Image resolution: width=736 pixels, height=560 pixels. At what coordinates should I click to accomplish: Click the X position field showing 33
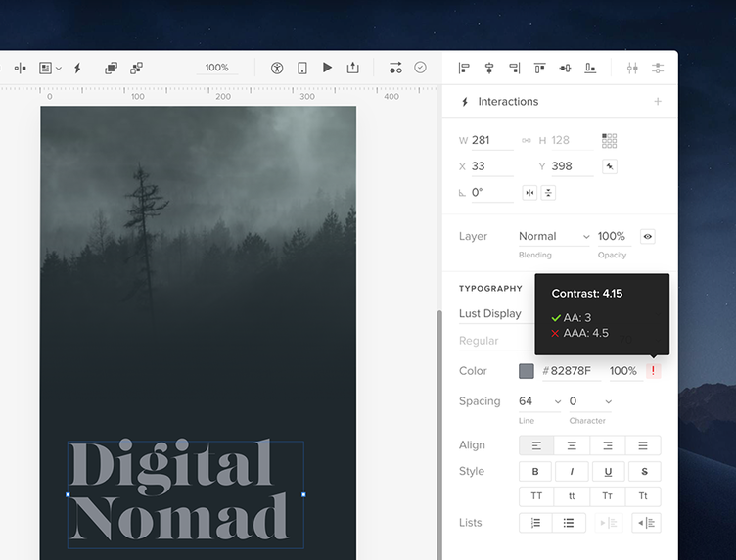coord(492,166)
